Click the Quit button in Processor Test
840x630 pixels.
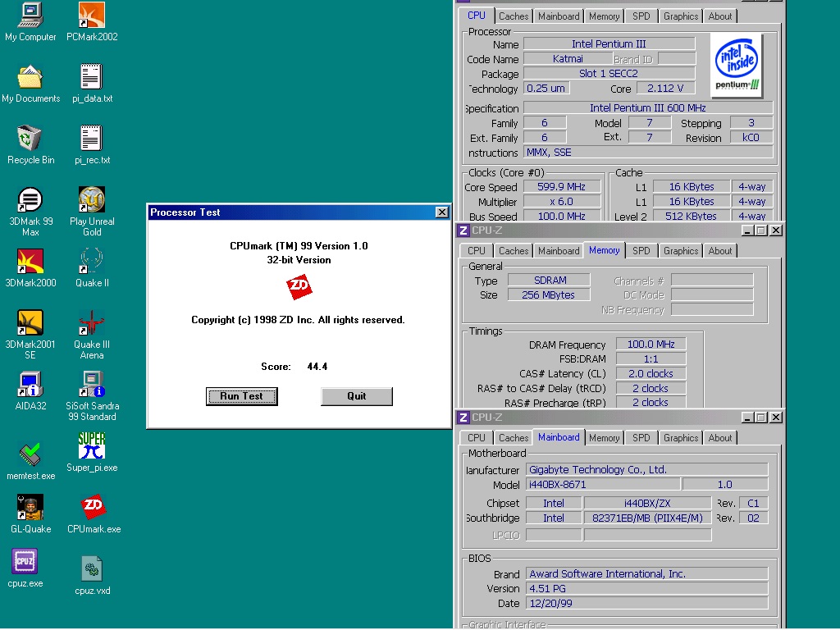pyautogui.click(x=357, y=396)
